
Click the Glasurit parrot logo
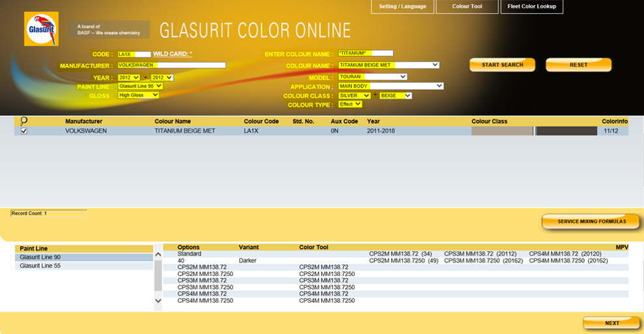point(41,29)
